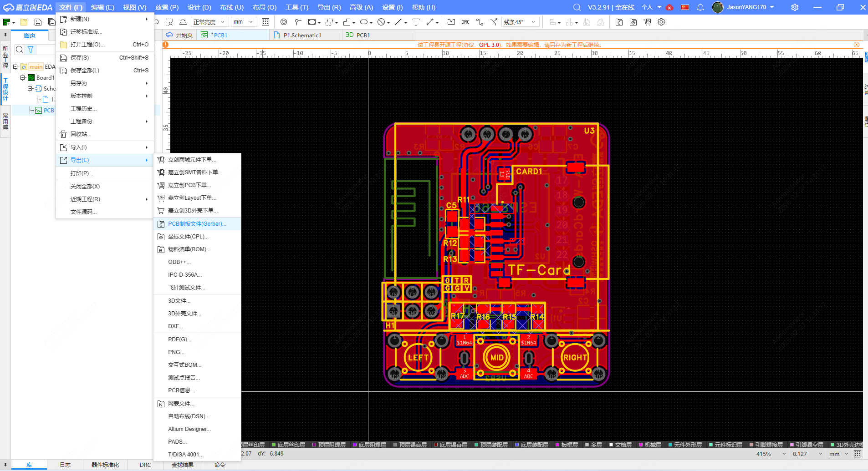
Task: Open the notification bell icon
Action: pyautogui.click(x=700, y=7)
